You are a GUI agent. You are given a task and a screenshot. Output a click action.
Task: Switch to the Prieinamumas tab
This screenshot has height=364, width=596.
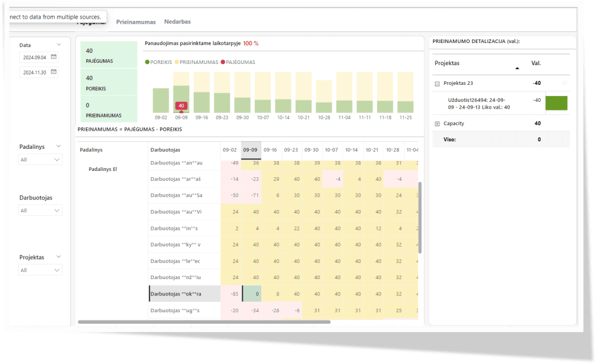pyautogui.click(x=136, y=22)
